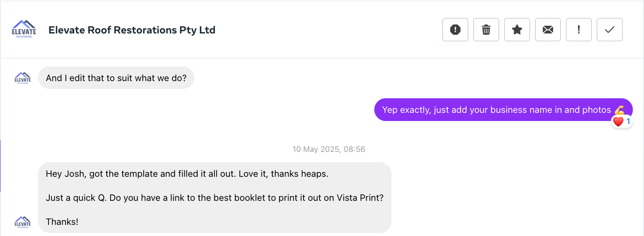Click the heart reaction on purple message

coord(618,122)
